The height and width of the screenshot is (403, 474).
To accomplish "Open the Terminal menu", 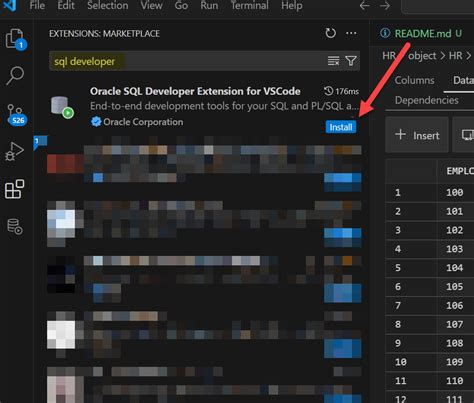I will point(250,5).
